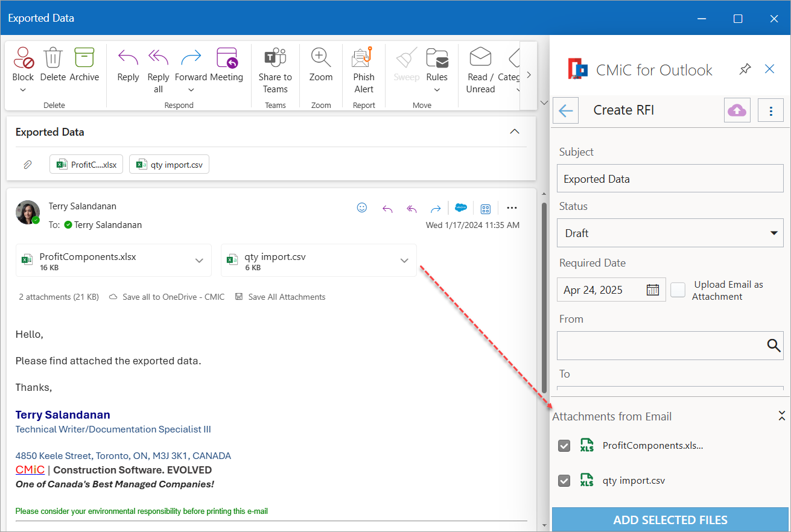Click Reply all in the ribbon
This screenshot has height=532, width=791.
click(x=158, y=70)
